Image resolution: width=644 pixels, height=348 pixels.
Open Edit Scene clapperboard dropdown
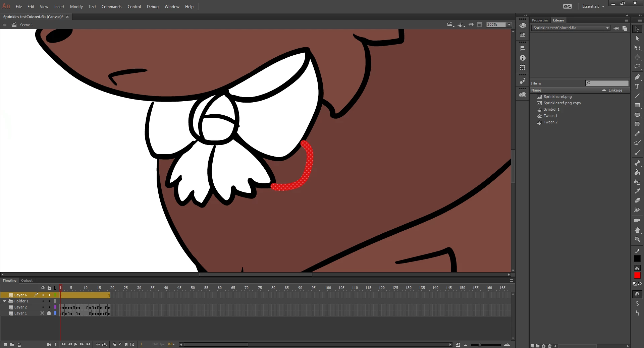(x=450, y=25)
